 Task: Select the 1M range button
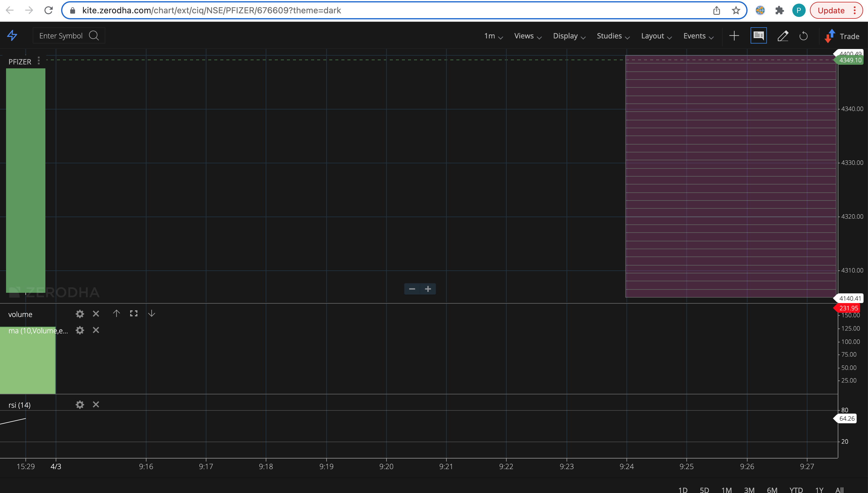coord(726,490)
